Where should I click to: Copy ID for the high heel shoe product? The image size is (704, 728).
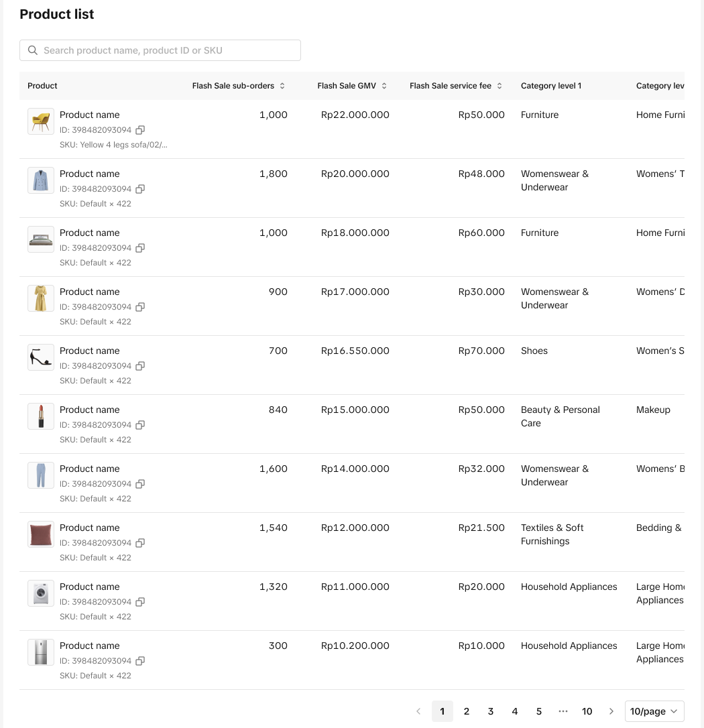140,366
